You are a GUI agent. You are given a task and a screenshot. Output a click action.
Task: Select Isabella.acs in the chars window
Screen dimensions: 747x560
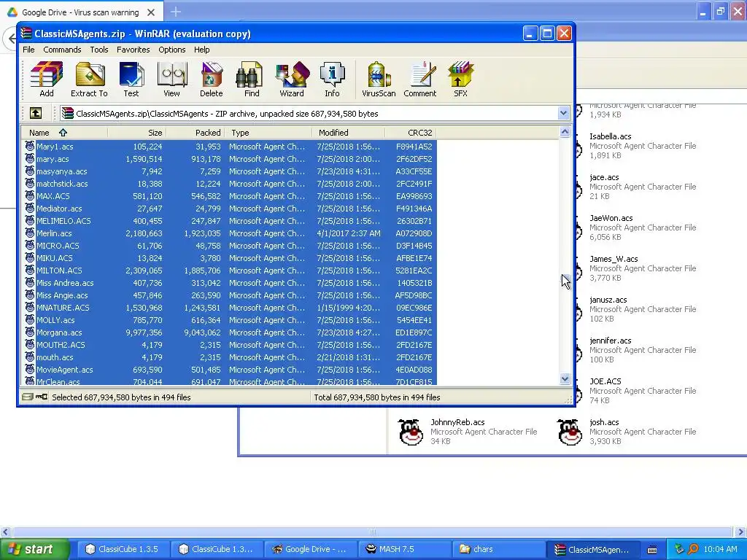[x=611, y=136]
